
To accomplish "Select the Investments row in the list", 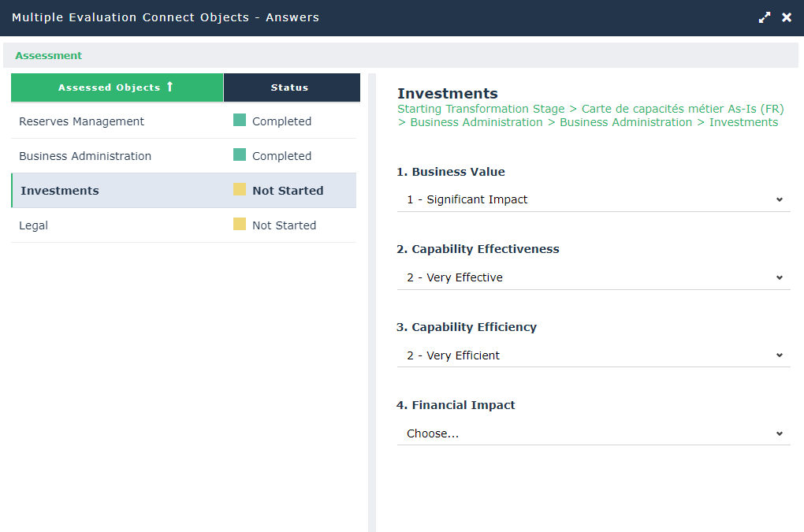I will [60, 191].
